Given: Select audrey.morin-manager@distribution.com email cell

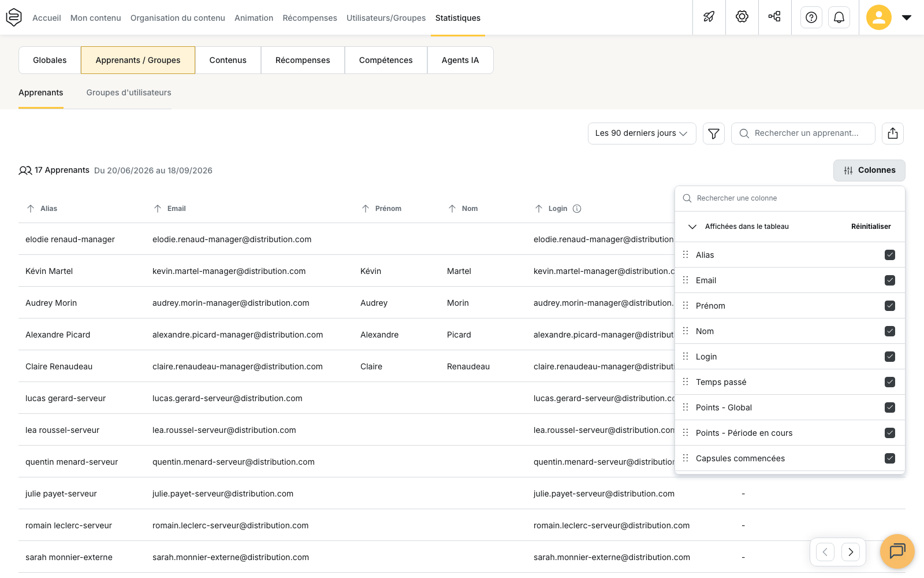Looking at the screenshot, I should click(x=231, y=303).
